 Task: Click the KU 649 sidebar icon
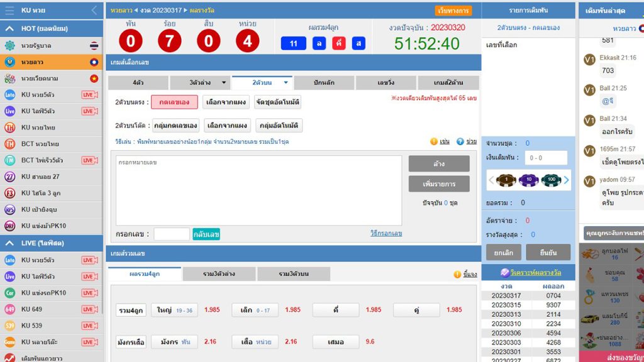(10, 309)
